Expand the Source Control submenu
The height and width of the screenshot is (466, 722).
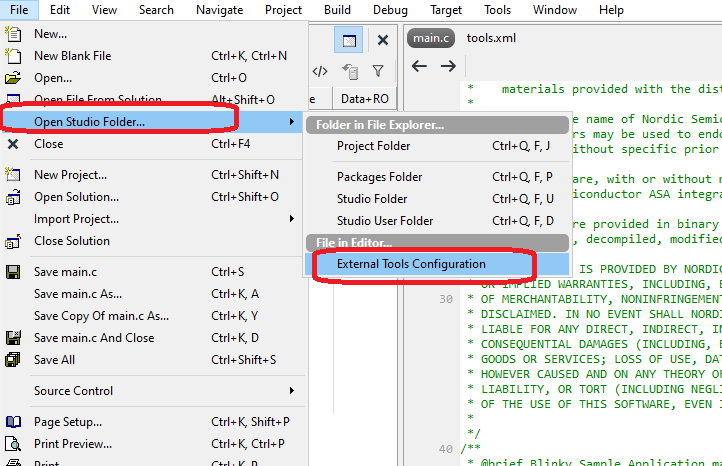click(291, 391)
